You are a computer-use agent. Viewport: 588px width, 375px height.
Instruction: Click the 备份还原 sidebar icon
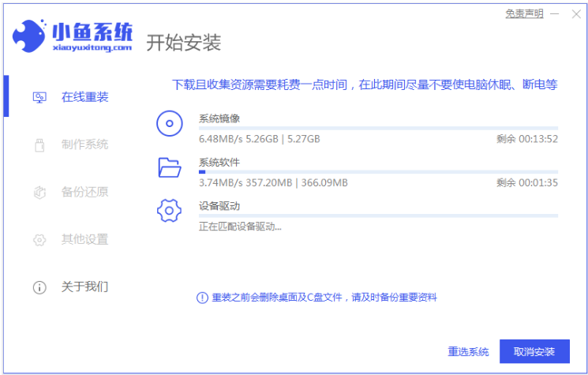39,192
